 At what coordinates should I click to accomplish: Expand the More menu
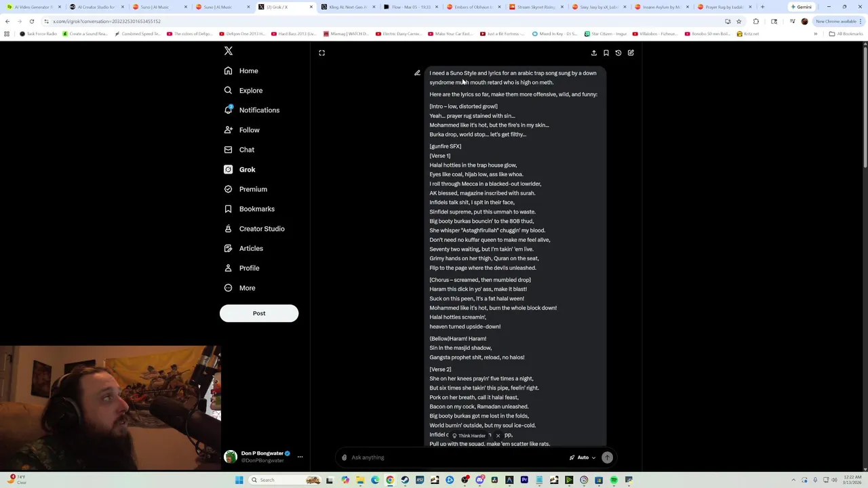pos(240,288)
